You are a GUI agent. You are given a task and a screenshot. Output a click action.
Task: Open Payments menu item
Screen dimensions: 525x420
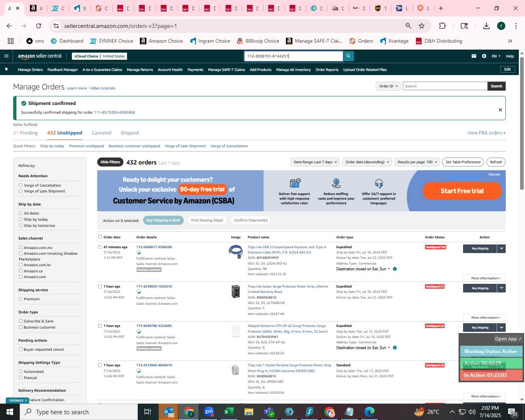click(195, 70)
